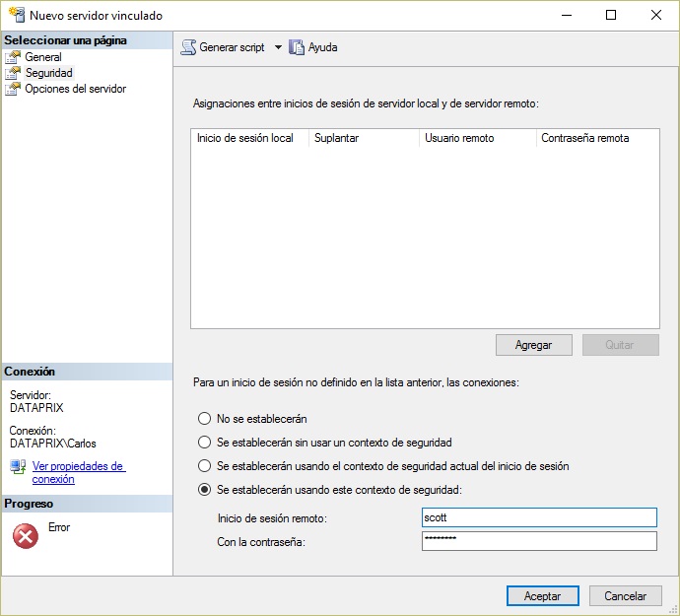The width and height of the screenshot is (680, 616).
Task: Select the Seguridad page
Action: pyautogui.click(x=49, y=73)
